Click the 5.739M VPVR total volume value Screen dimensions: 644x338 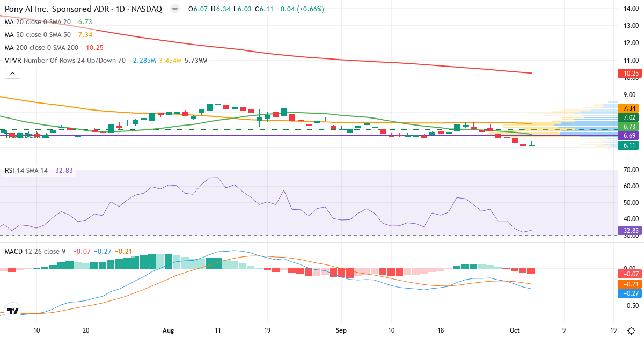(195, 61)
